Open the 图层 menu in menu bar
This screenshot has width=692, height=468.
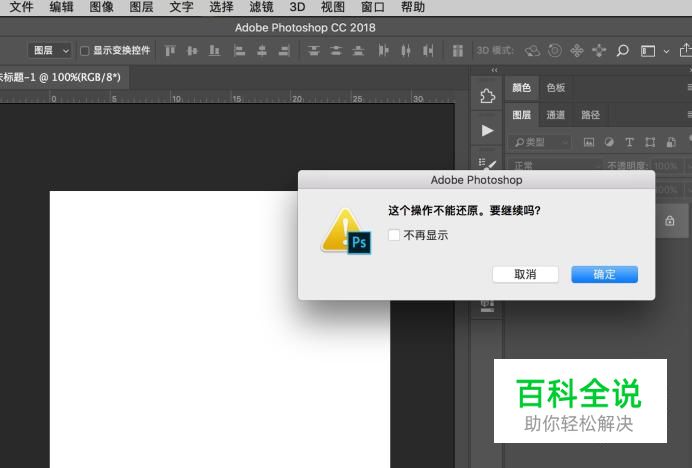pos(141,7)
